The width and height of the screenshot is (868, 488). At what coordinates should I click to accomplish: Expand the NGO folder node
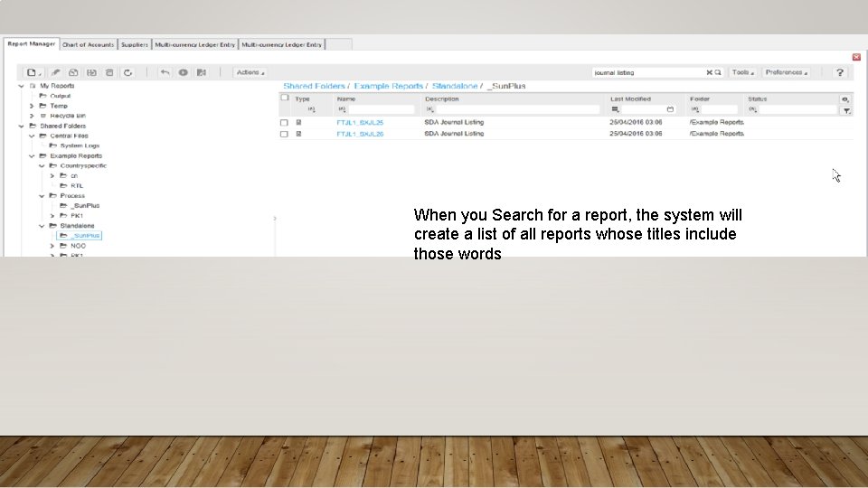point(52,246)
